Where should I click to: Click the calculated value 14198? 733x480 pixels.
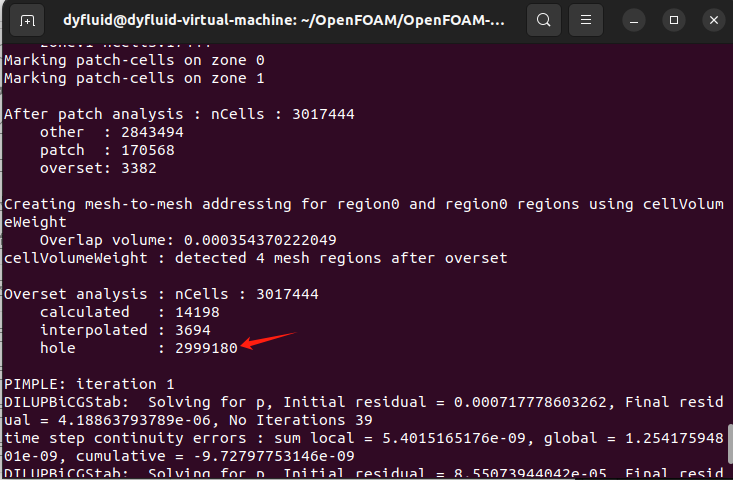pyautogui.click(x=197, y=312)
